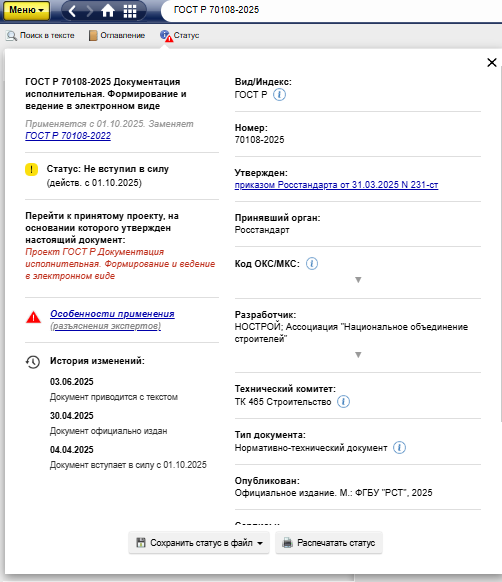The image size is (502, 582).
Task: Go forward with the right arrow
Action: (x=89, y=11)
